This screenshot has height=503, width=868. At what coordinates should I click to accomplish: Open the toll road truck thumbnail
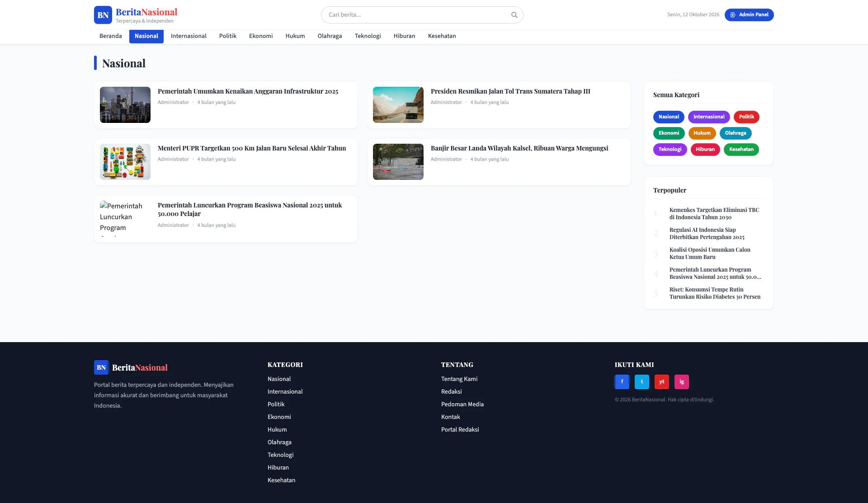click(398, 105)
